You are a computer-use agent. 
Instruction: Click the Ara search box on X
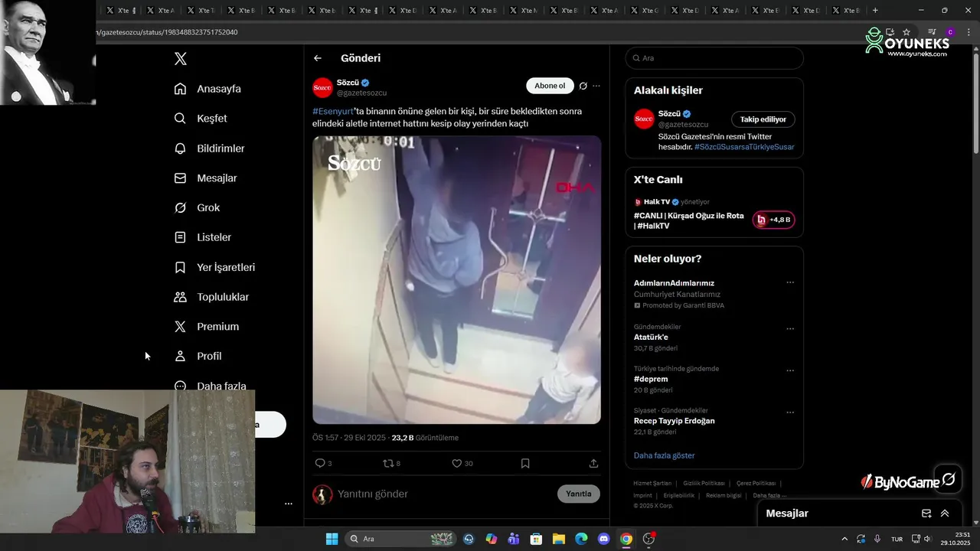pyautogui.click(x=714, y=58)
